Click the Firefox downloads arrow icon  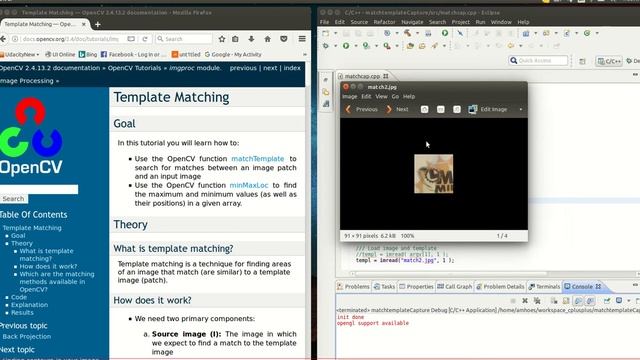tap(251, 39)
